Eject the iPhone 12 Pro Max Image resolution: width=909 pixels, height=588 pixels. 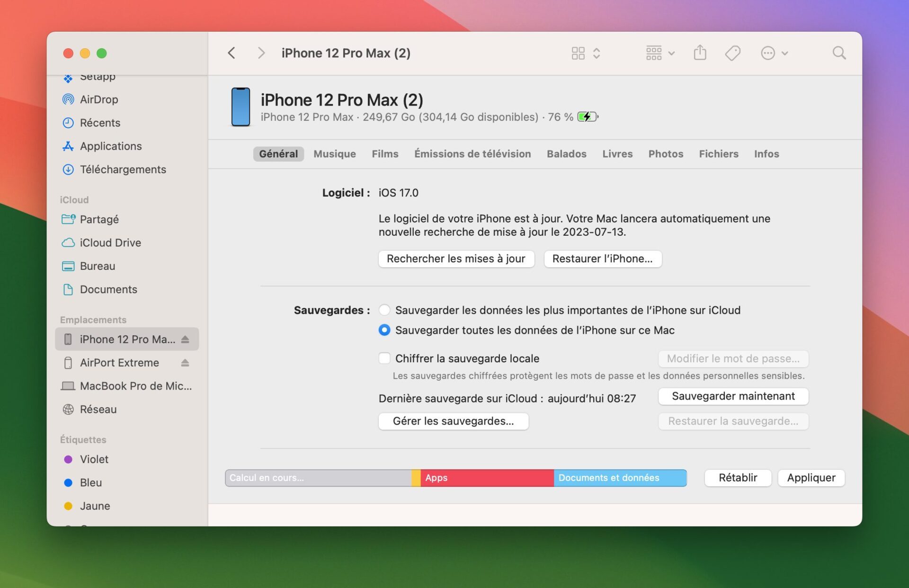tap(185, 339)
